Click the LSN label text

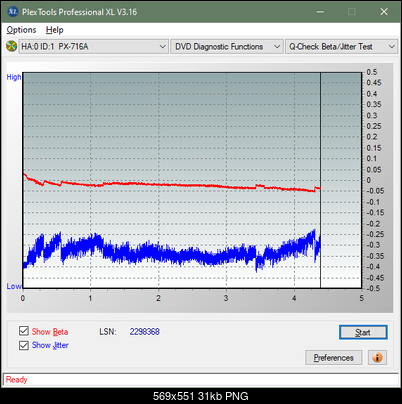pos(108,332)
